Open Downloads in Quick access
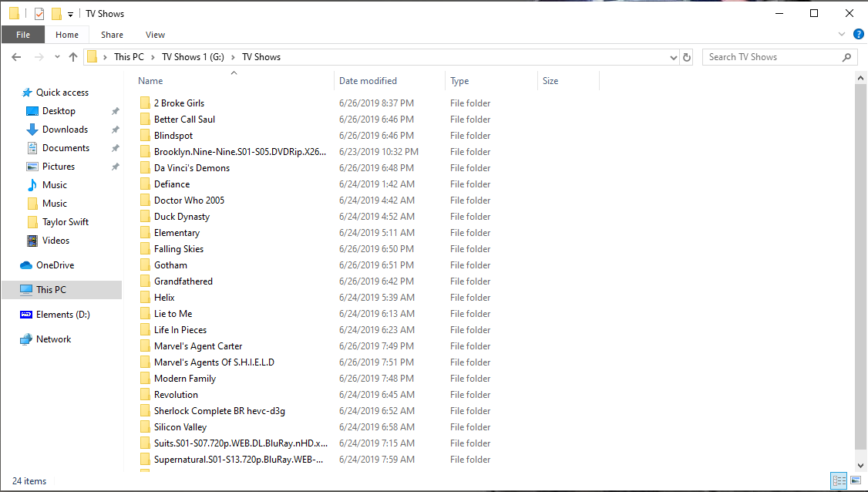This screenshot has height=492, width=868. [65, 129]
